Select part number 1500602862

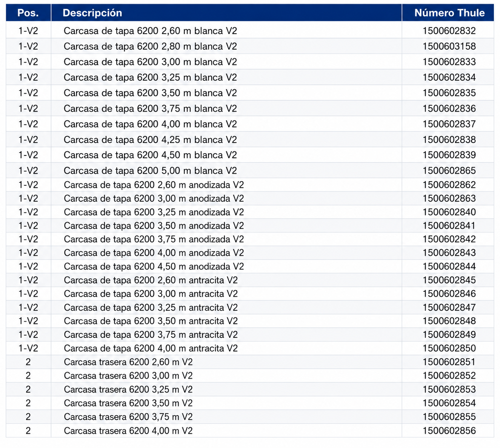(x=449, y=185)
